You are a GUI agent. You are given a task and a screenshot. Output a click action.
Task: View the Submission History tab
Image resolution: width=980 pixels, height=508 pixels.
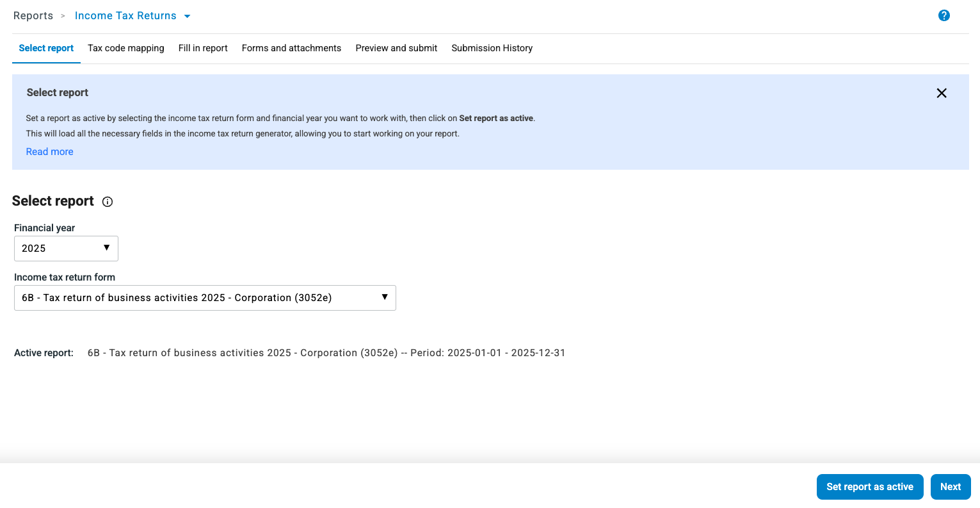point(492,48)
